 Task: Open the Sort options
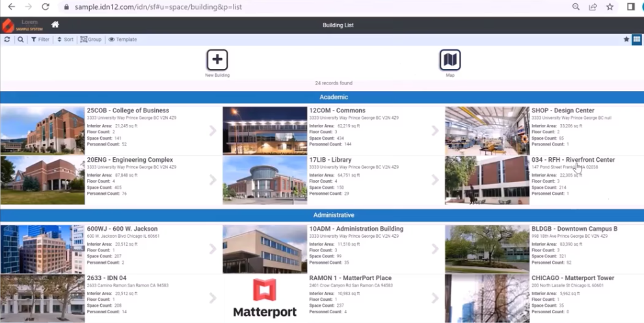tap(65, 40)
